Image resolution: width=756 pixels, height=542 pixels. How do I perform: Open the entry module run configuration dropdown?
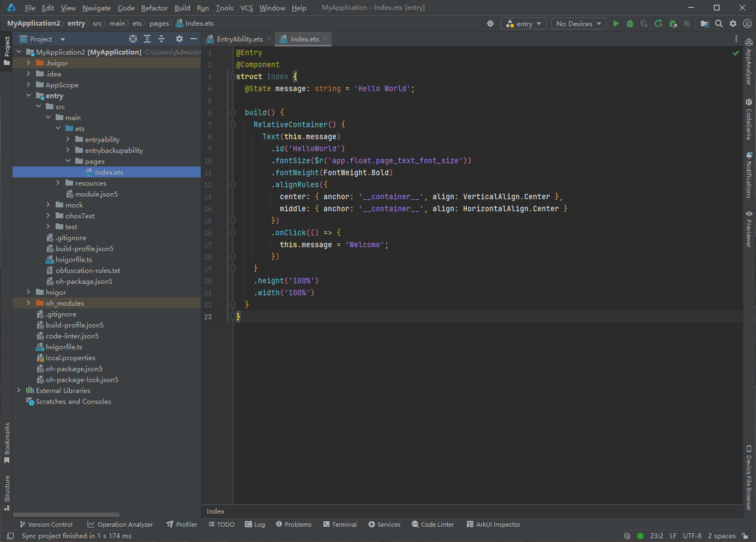click(x=524, y=23)
